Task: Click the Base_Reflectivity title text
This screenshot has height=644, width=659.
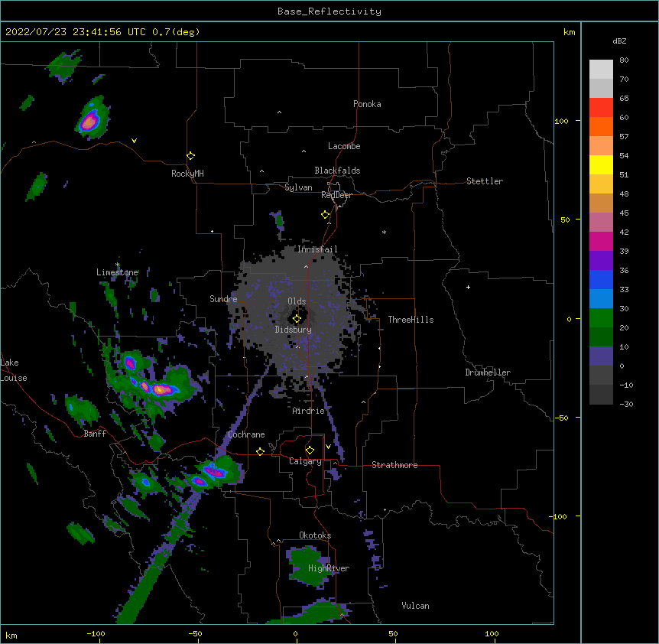Action: tap(329, 11)
